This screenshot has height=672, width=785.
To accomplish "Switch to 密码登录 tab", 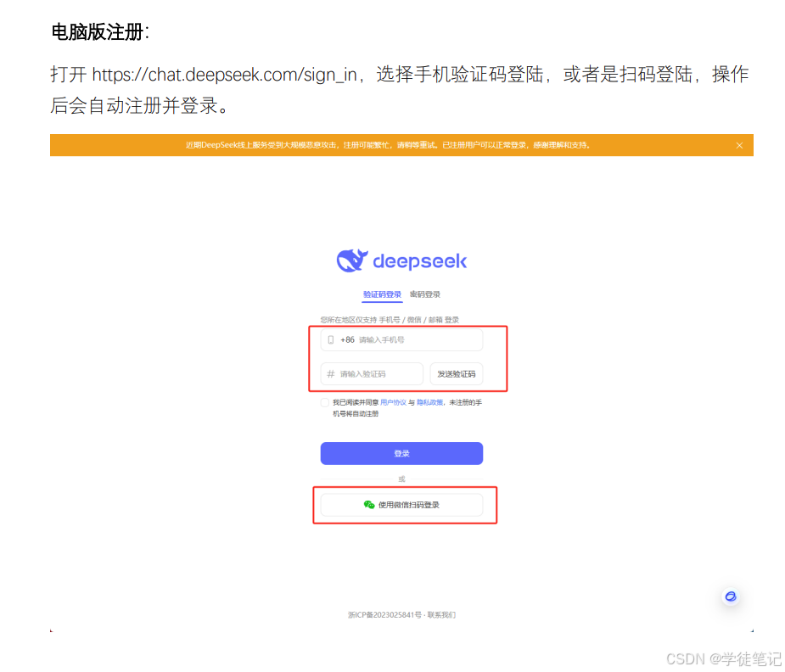I will [x=424, y=294].
